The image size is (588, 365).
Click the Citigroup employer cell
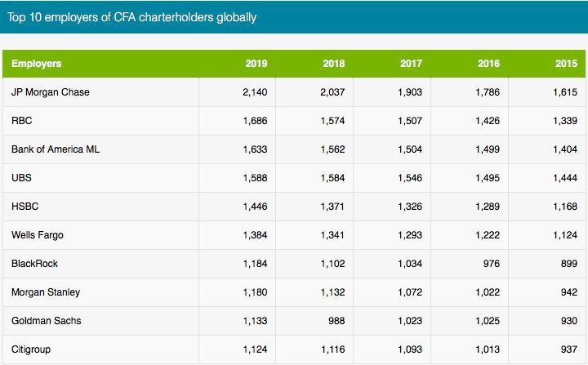[33, 349]
